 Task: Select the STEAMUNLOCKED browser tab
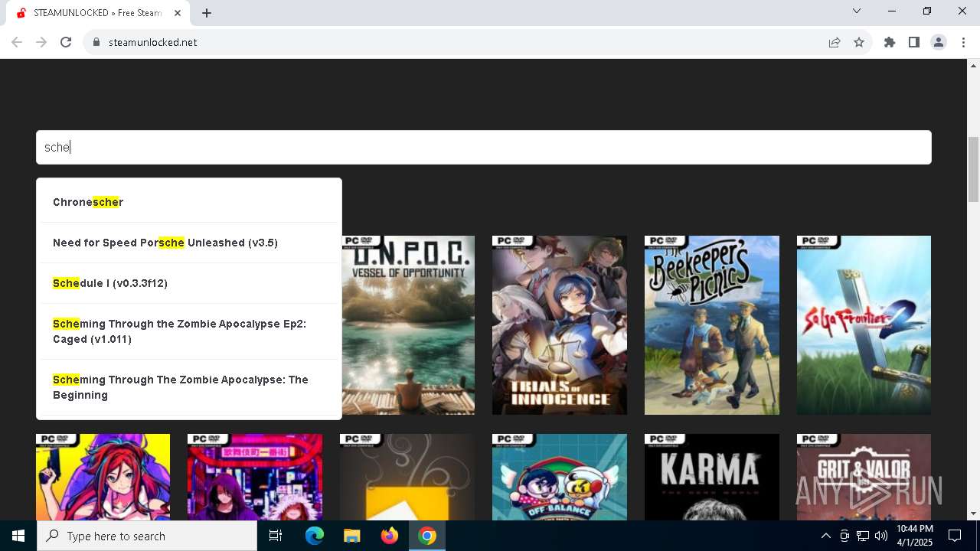coord(98,13)
